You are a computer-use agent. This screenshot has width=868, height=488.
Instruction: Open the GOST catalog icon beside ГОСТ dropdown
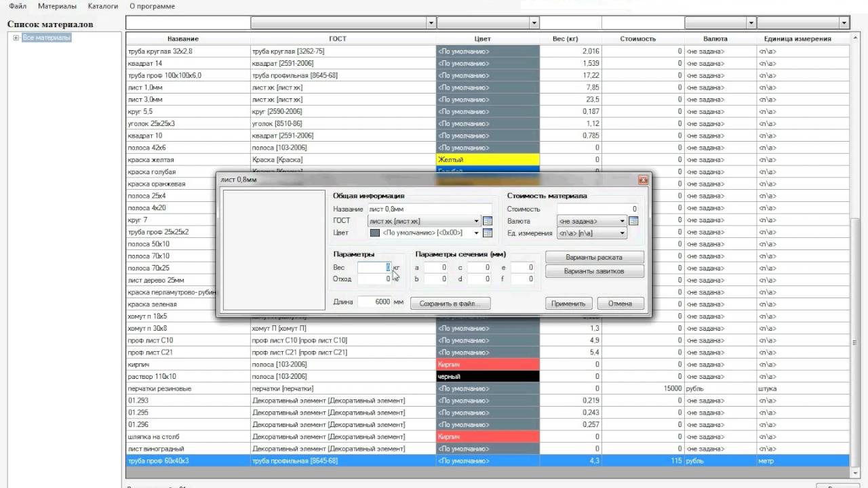pyautogui.click(x=487, y=221)
